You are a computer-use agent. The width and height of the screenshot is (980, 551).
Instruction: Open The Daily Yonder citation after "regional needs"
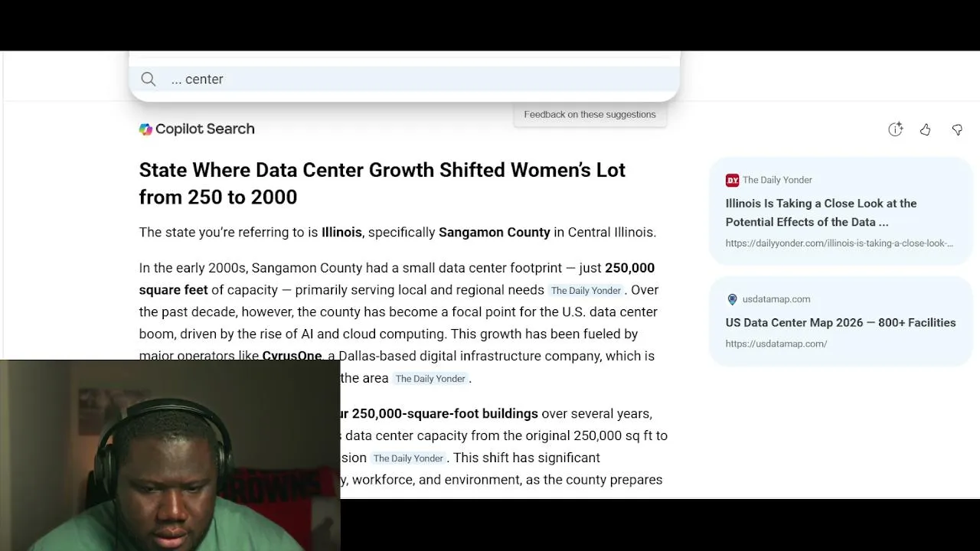coord(586,291)
